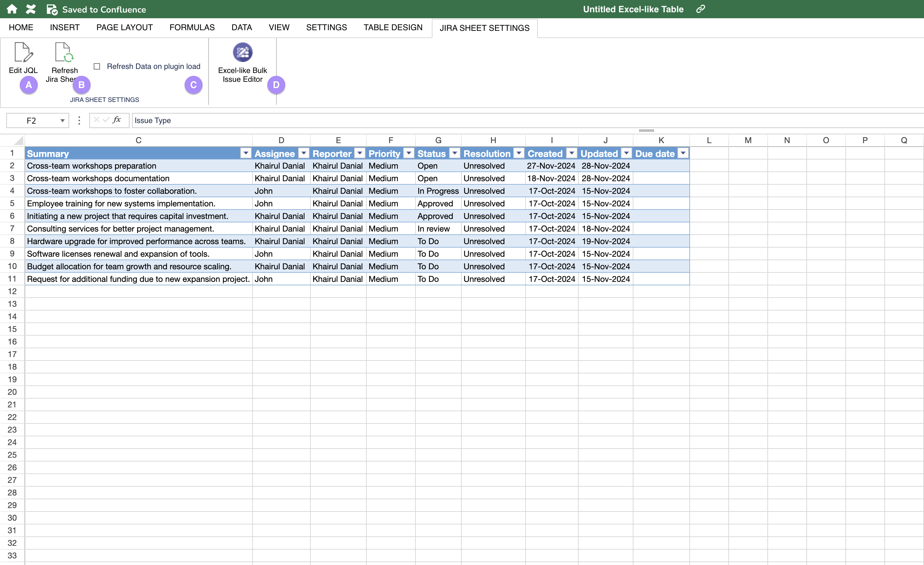Click the insert function fx icon

pyautogui.click(x=117, y=120)
